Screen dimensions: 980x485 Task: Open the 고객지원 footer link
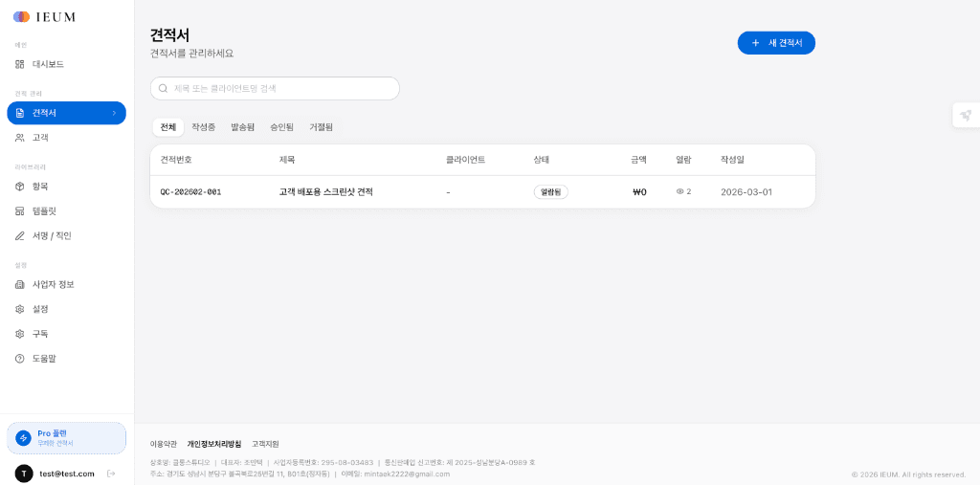[x=265, y=444]
